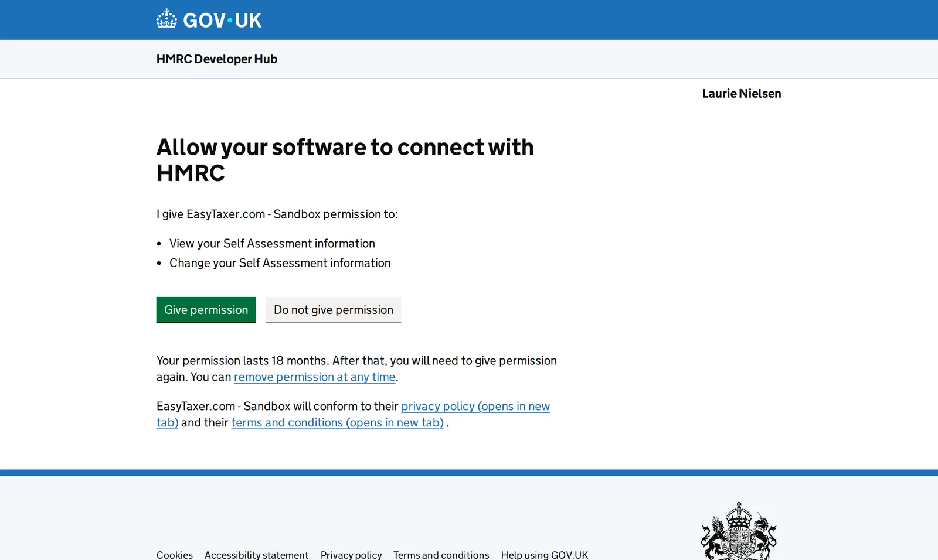Open terms and conditions (opens in new tab) link
Screen dimensions: 938x560
click(337, 423)
